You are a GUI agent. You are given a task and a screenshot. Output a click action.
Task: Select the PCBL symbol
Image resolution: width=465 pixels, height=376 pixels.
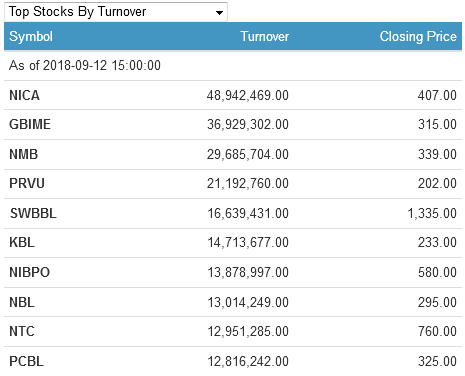point(27,361)
